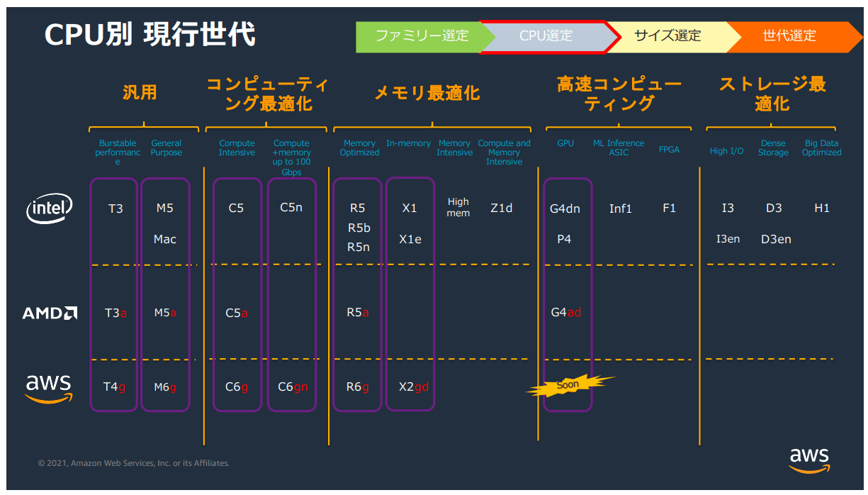Click the Inf1 instance entry

pyautogui.click(x=621, y=208)
